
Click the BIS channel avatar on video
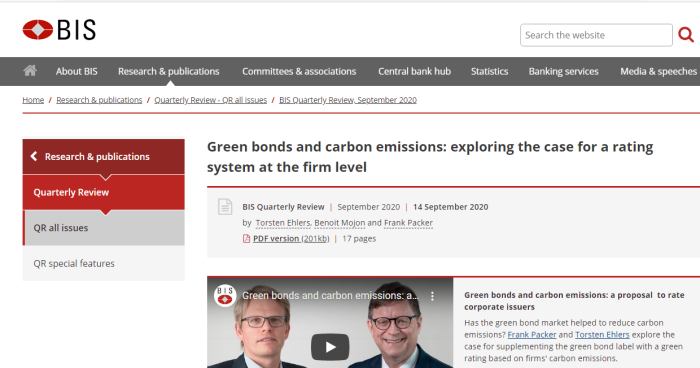tap(225, 296)
